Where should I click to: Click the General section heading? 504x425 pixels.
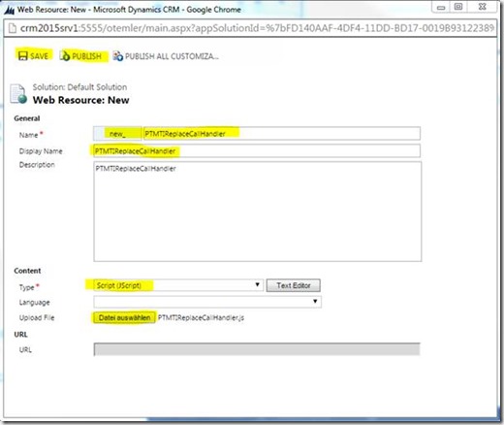pyautogui.click(x=27, y=118)
